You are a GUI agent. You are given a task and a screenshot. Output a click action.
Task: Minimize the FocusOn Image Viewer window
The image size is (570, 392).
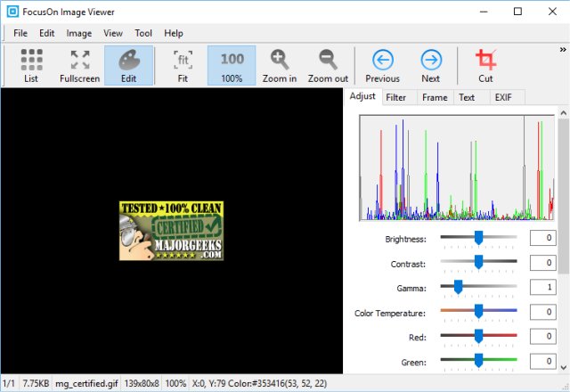(484, 12)
